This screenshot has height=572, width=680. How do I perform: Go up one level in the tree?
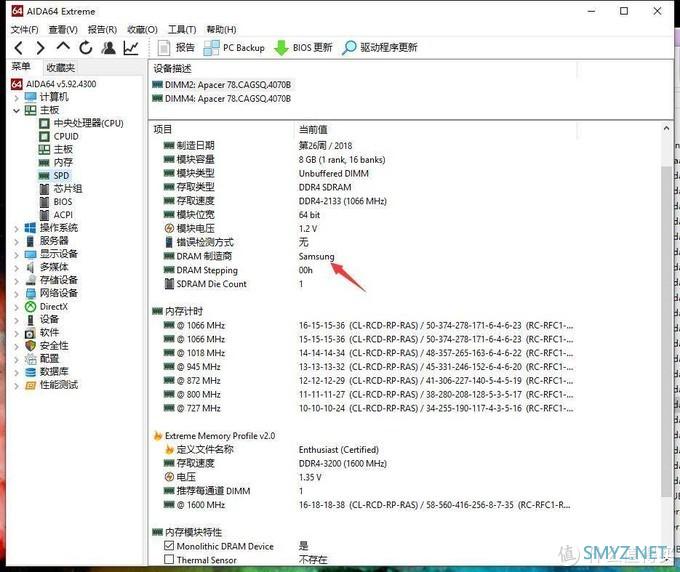tap(63, 47)
